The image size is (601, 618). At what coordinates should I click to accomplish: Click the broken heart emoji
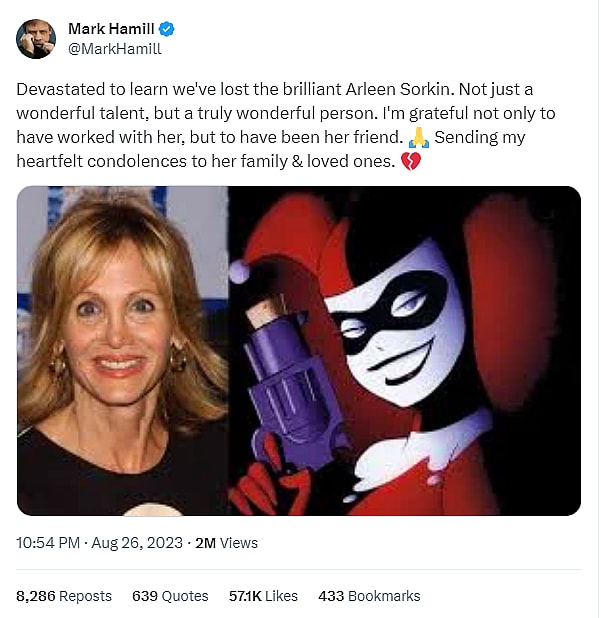coord(410,160)
